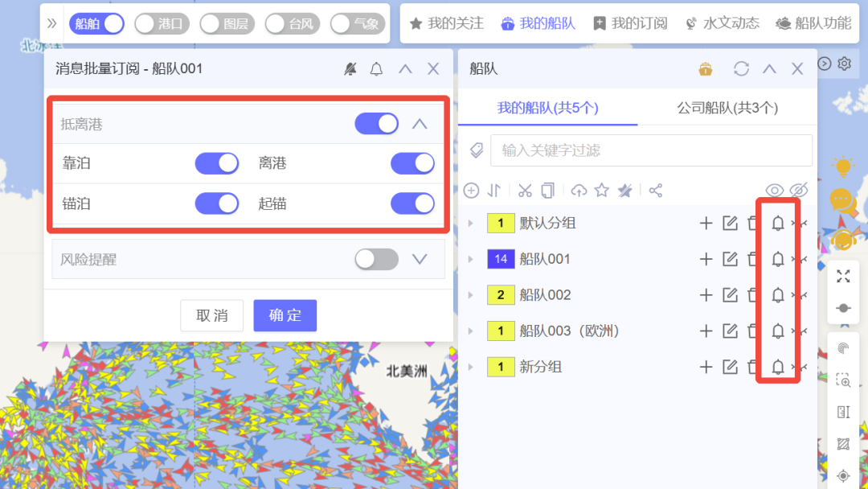Click the trash icon for 新分组
The image size is (868, 489).
pyautogui.click(x=752, y=367)
